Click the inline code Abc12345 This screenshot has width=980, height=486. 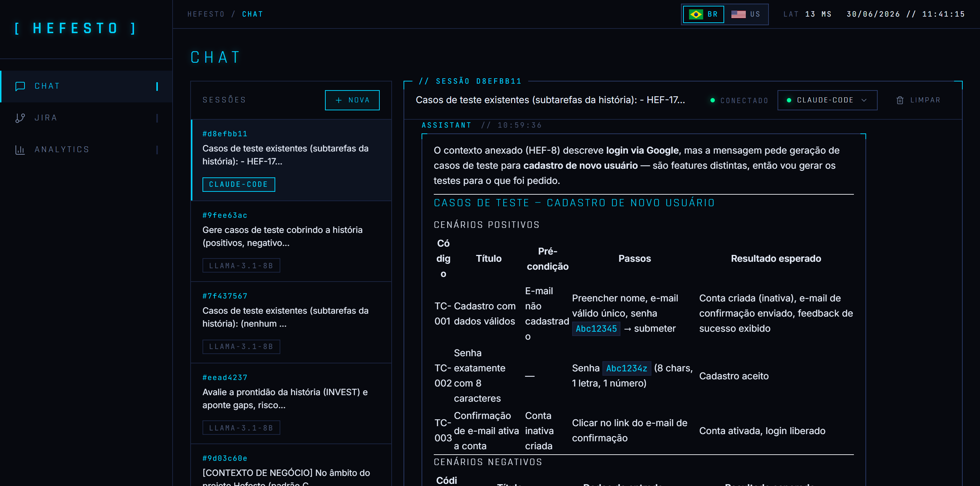click(596, 329)
